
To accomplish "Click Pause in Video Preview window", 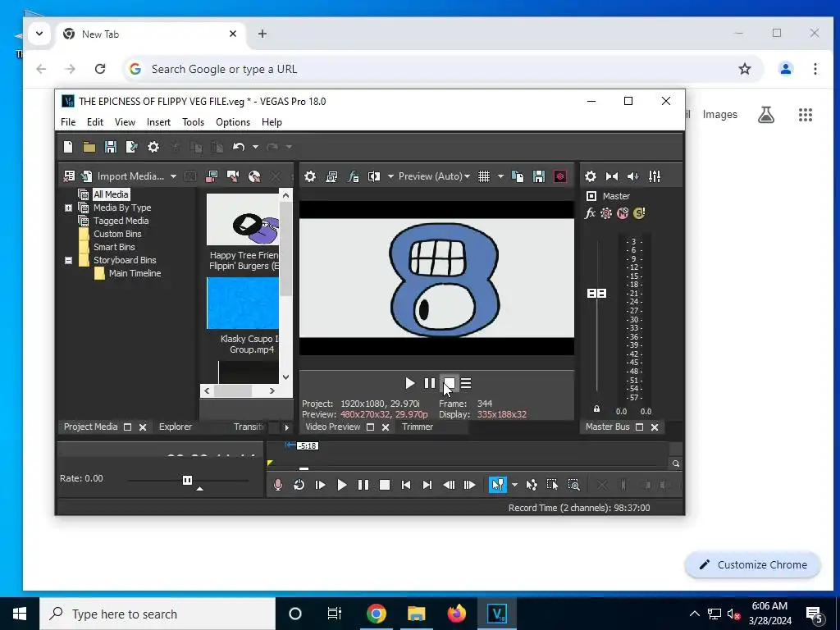I will coord(430,383).
